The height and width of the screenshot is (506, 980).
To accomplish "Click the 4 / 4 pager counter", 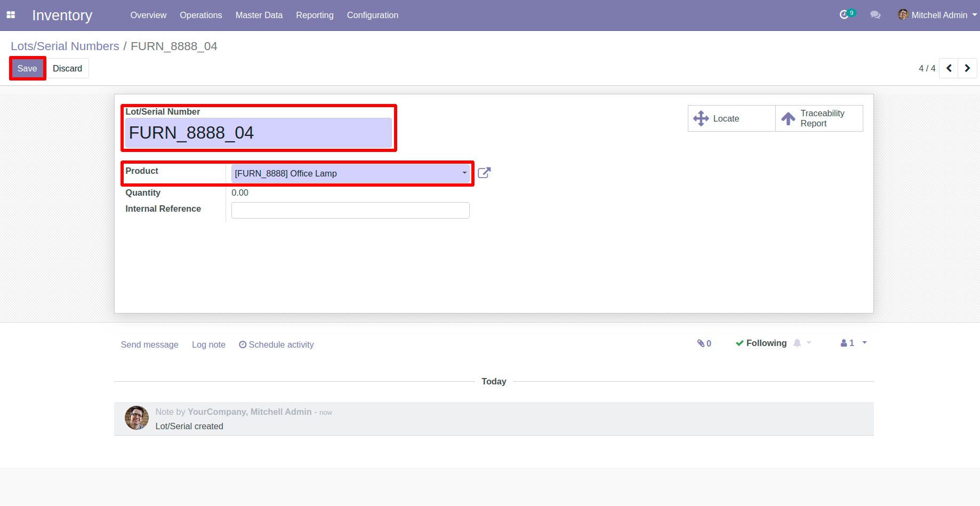I will pyautogui.click(x=927, y=68).
